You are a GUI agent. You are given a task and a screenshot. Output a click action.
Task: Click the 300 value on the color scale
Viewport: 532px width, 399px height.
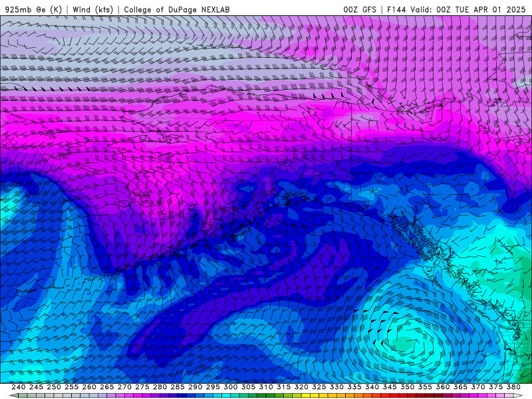[231, 387]
